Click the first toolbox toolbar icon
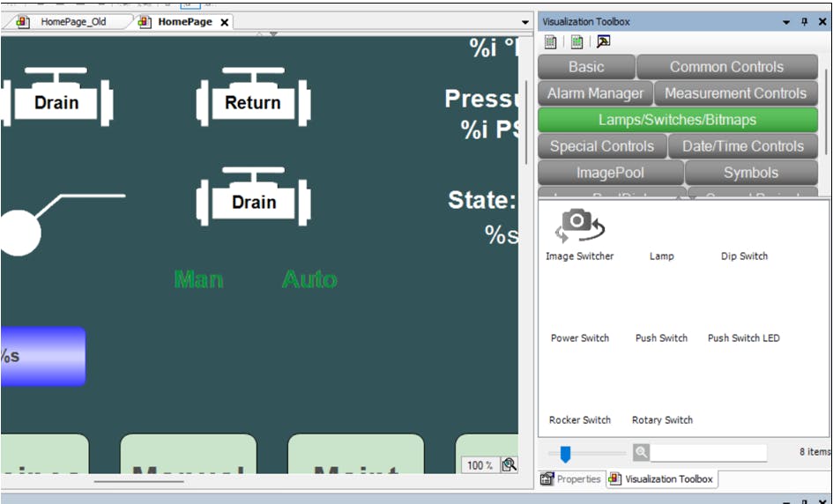The image size is (833, 504). click(x=551, y=41)
